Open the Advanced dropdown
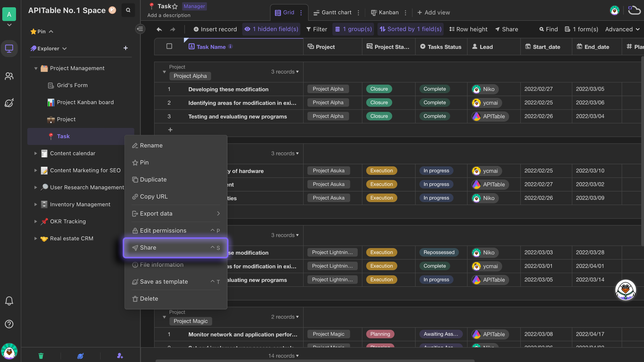The width and height of the screenshot is (644, 362). (x=622, y=29)
